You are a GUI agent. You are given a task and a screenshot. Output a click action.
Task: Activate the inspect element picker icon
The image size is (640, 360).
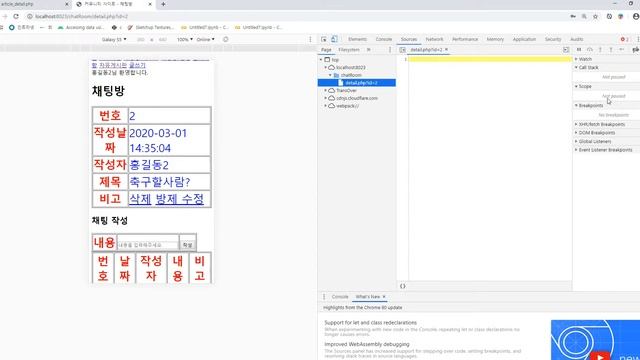[324, 39]
